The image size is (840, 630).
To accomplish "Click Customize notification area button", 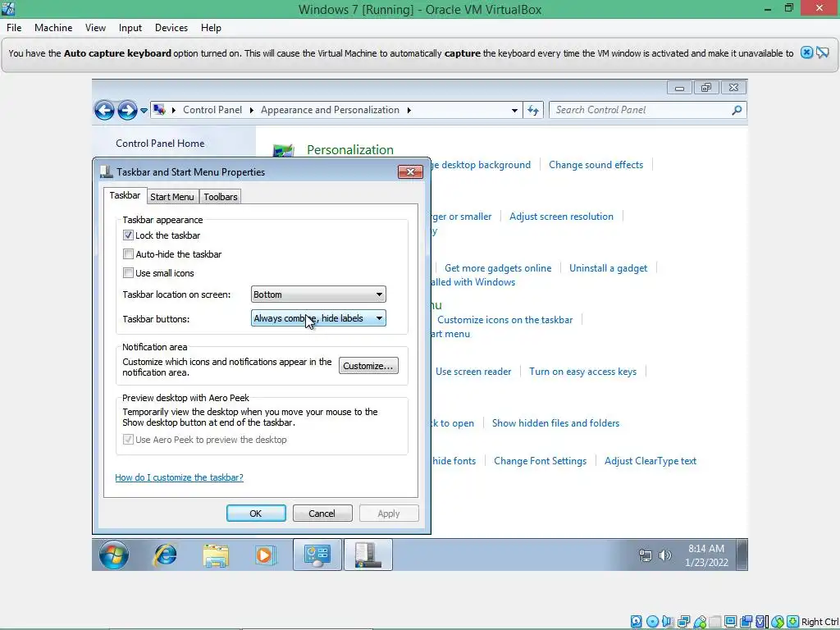I will [x=368, y=366].
